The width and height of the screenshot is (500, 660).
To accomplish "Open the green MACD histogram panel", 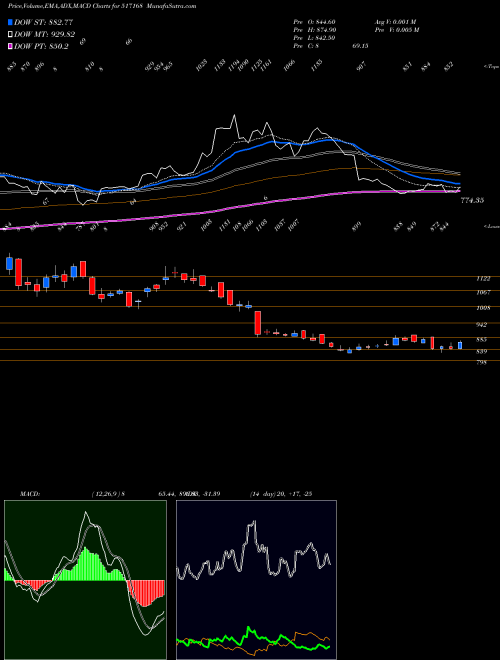I will 85,580.
